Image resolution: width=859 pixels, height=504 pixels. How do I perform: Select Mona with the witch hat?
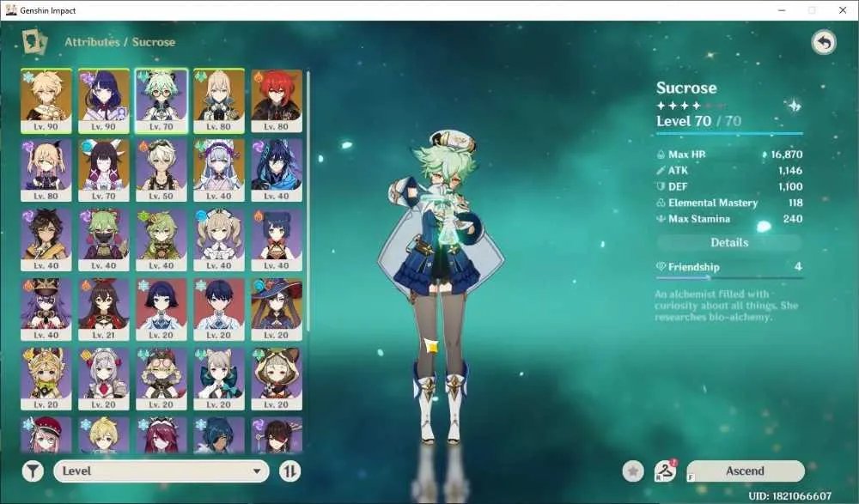click(277, 309)
